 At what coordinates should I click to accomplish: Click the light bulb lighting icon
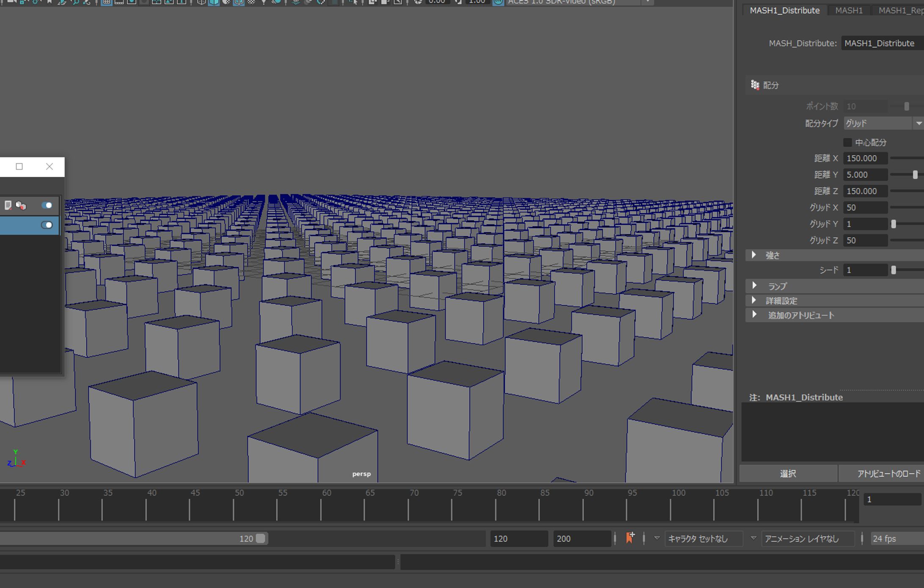(264, 2)
